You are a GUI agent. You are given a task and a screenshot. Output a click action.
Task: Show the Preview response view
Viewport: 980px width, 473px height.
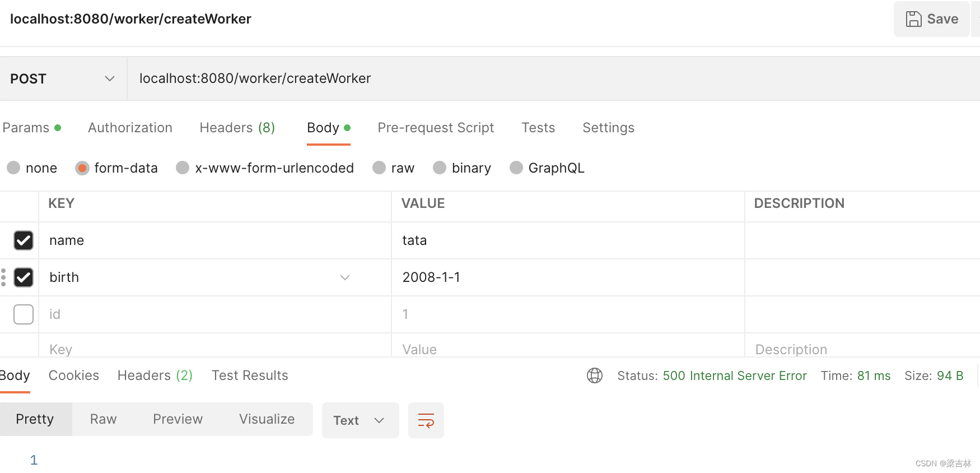178,419
